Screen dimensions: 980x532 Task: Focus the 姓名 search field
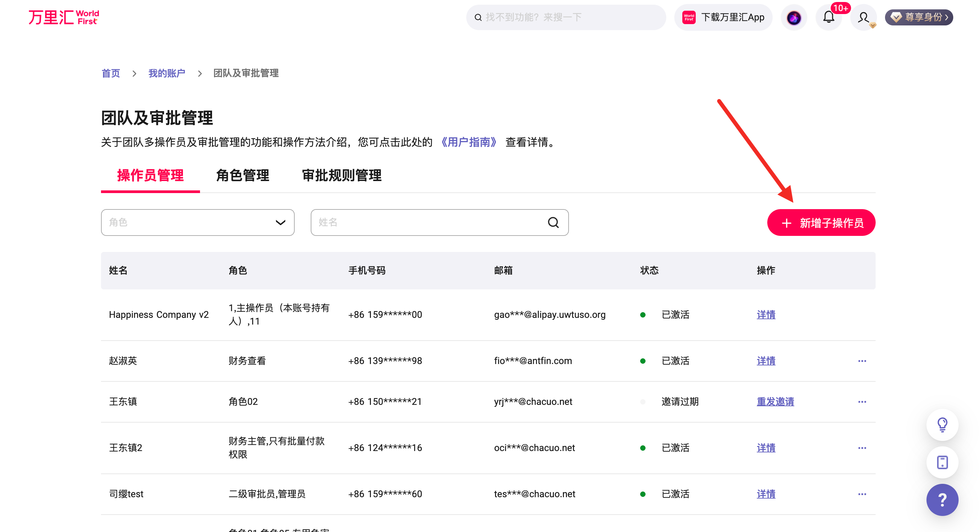pos(439,222)
